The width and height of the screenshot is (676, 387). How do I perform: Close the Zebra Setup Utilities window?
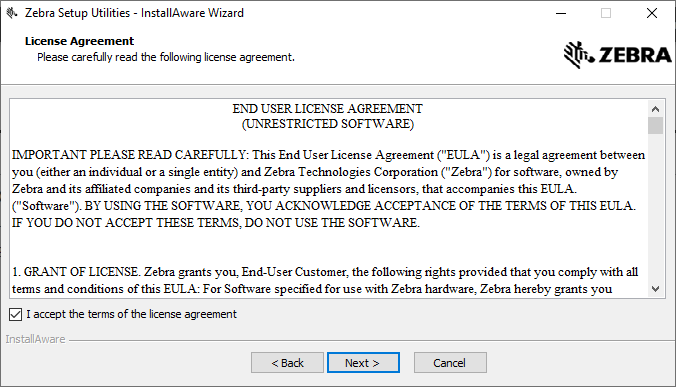652,13
